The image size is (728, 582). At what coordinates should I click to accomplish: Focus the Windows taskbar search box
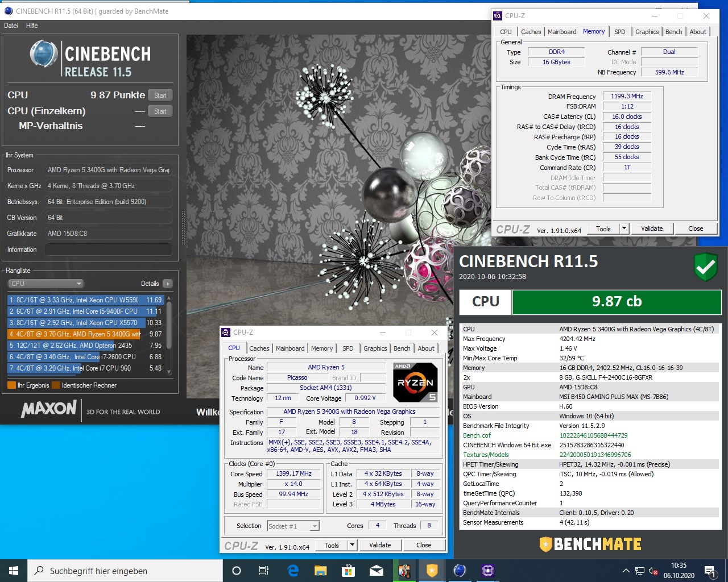coord(125,571)
